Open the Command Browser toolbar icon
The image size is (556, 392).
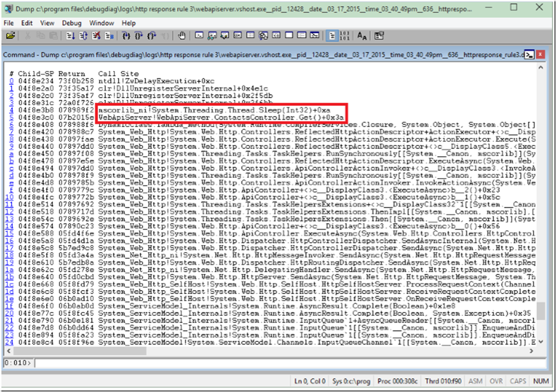(x=315, y=36)
